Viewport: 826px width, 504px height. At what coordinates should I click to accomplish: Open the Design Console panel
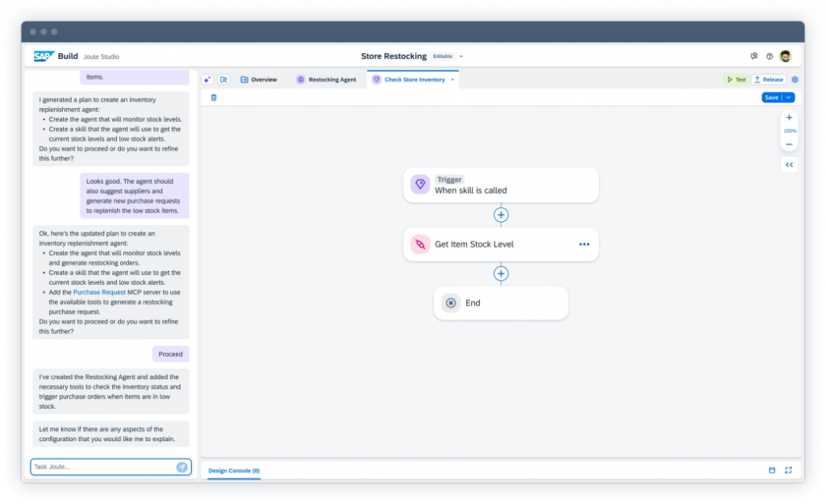(232, 470)
